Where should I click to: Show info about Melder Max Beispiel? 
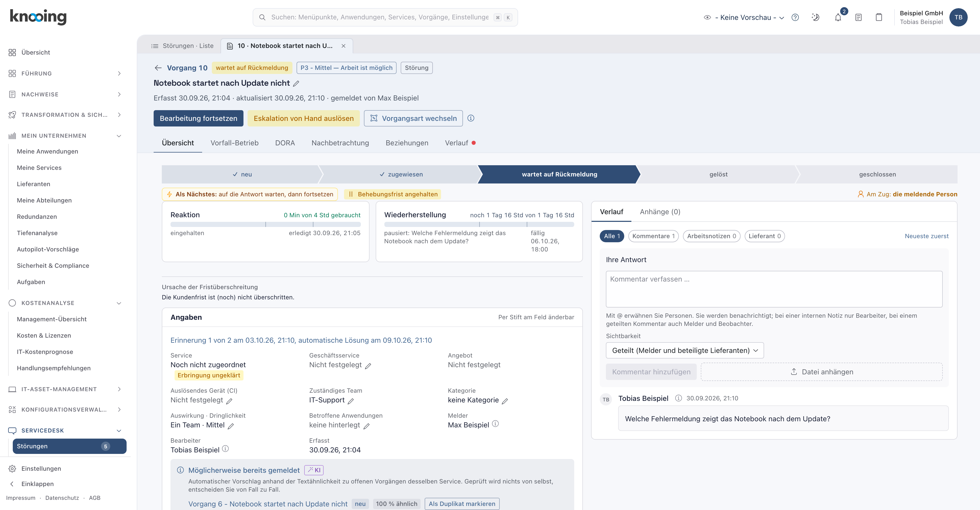(x=495, y=424)
